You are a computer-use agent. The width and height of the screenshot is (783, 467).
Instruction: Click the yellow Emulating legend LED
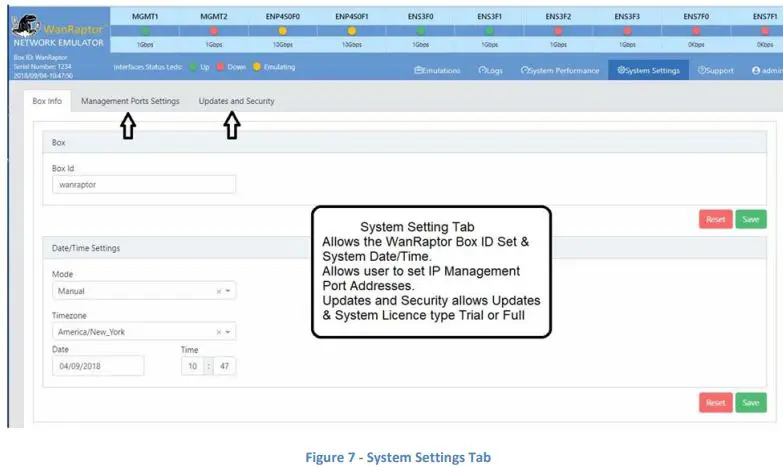pos(257,67)
